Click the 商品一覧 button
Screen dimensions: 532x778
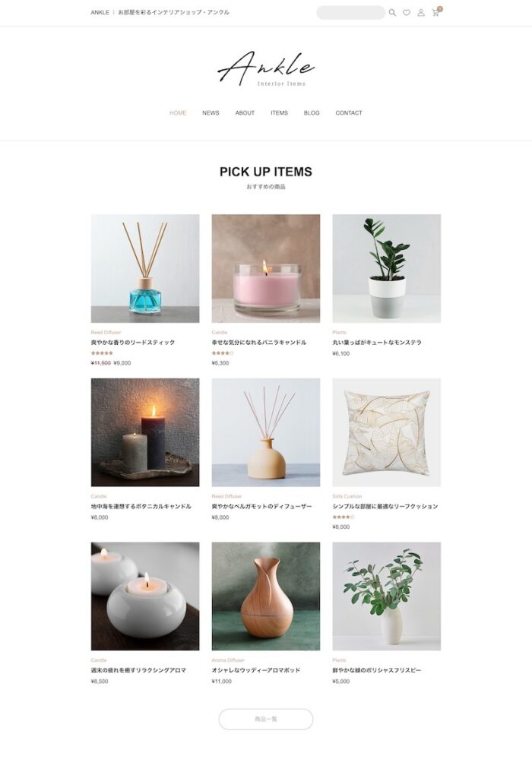click(x=266, y=719)
